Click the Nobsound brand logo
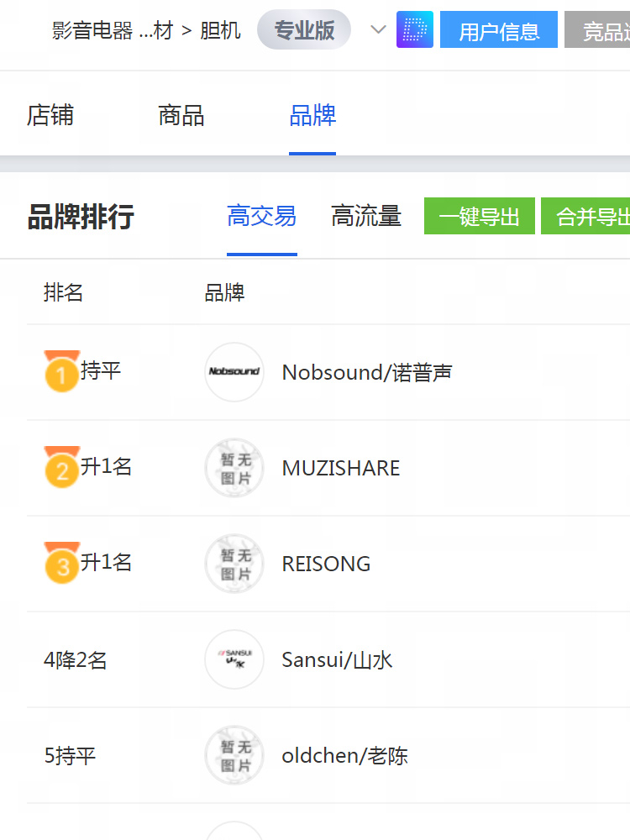 click(234, 372)
